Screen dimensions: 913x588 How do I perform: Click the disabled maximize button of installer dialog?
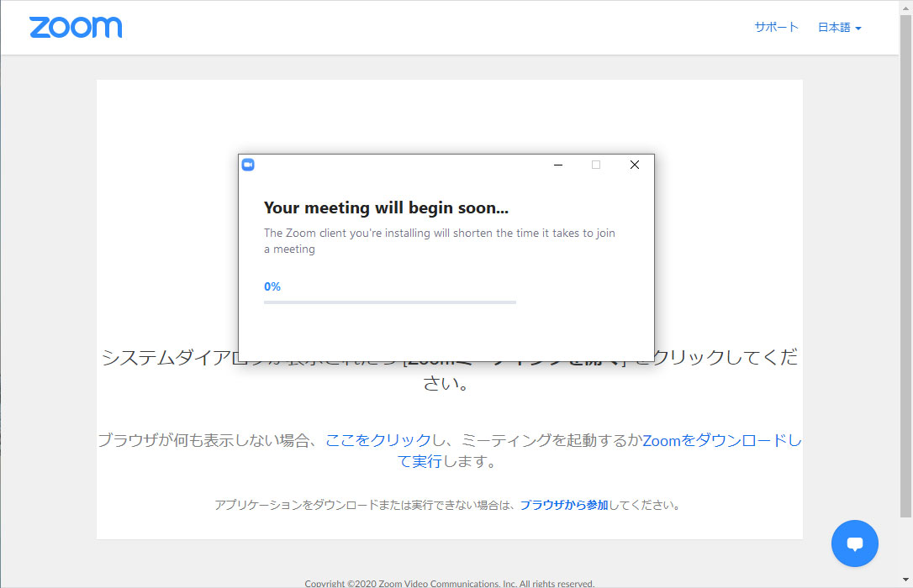[596, 165]
